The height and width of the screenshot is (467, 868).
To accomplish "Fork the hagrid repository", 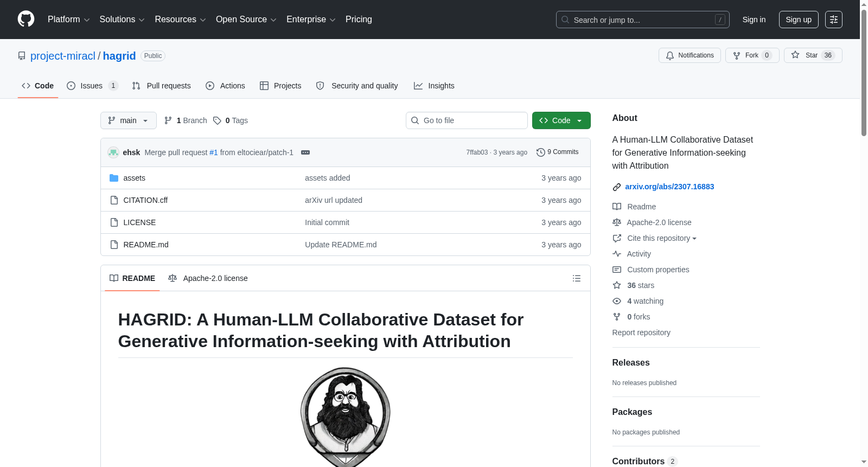I will (x=752, y=55).
